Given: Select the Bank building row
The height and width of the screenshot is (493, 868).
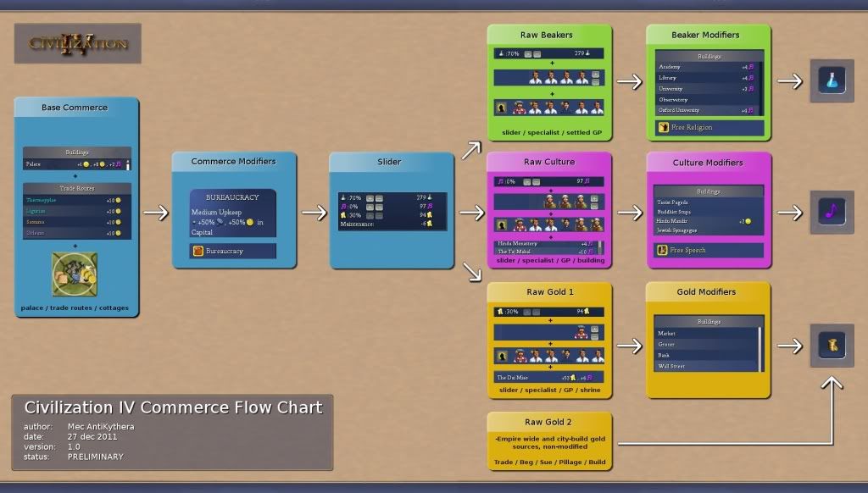Looking at the screenshot, I should point(706,355).
